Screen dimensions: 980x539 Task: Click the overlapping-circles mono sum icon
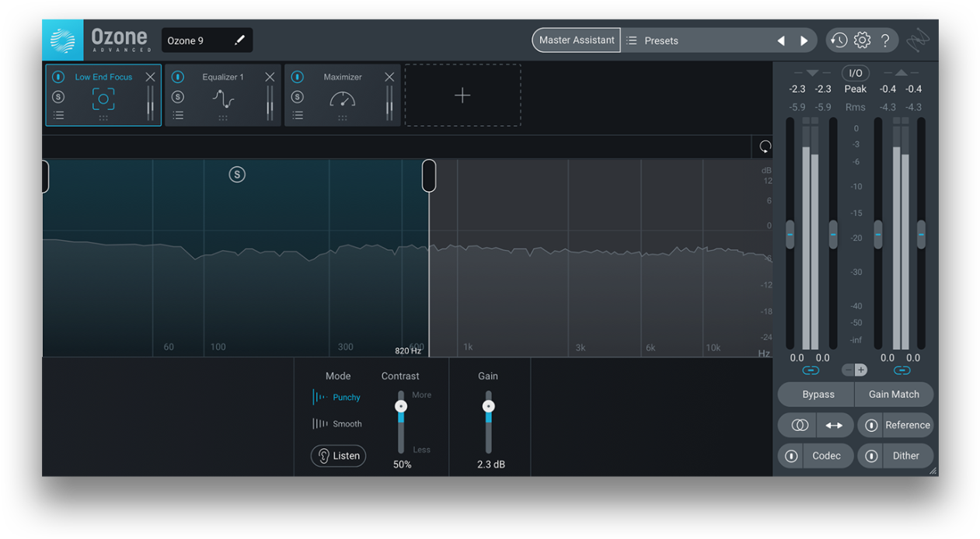[800, 425]
